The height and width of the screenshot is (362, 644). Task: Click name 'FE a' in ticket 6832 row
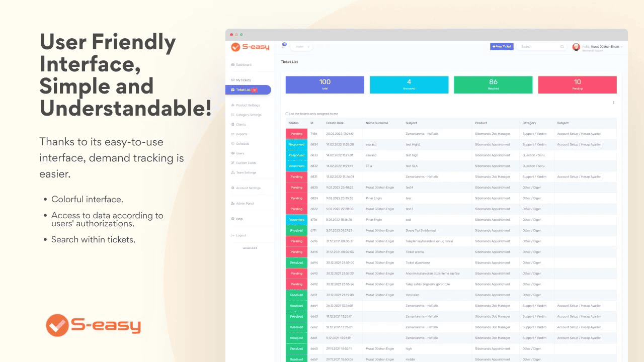coord(369,166)
